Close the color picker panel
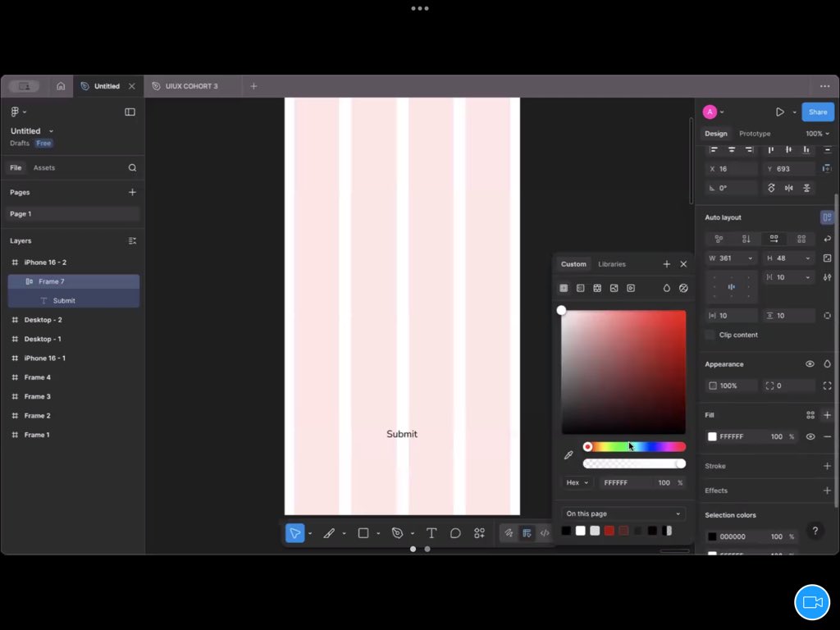The height and width of the screenshot is (630, 840). tap(683, 264)
